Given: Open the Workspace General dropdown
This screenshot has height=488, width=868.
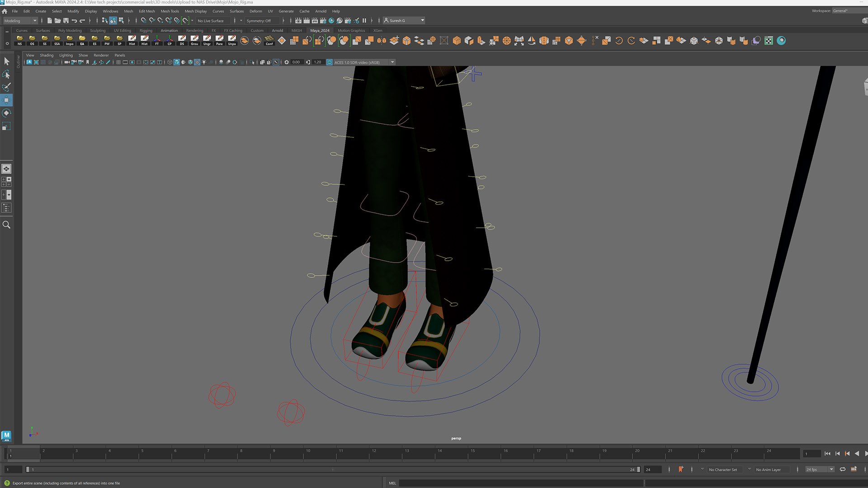Looking at the screenshot, I should pyautogui.click(x=849, y=11).
